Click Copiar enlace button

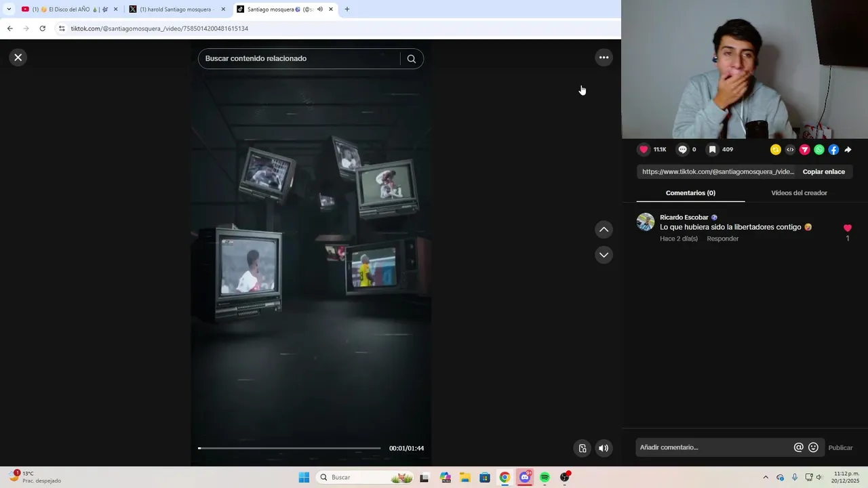pos(824,172)
